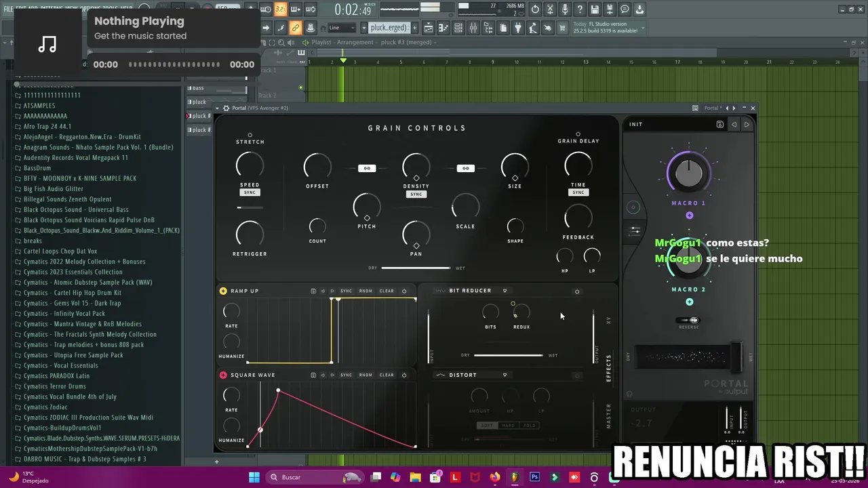Switch to the MASTER tab

608,416
